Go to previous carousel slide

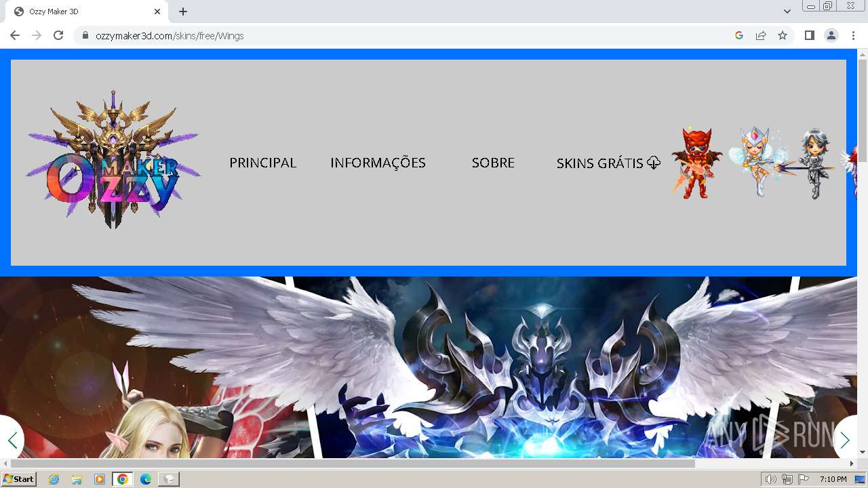12,441
